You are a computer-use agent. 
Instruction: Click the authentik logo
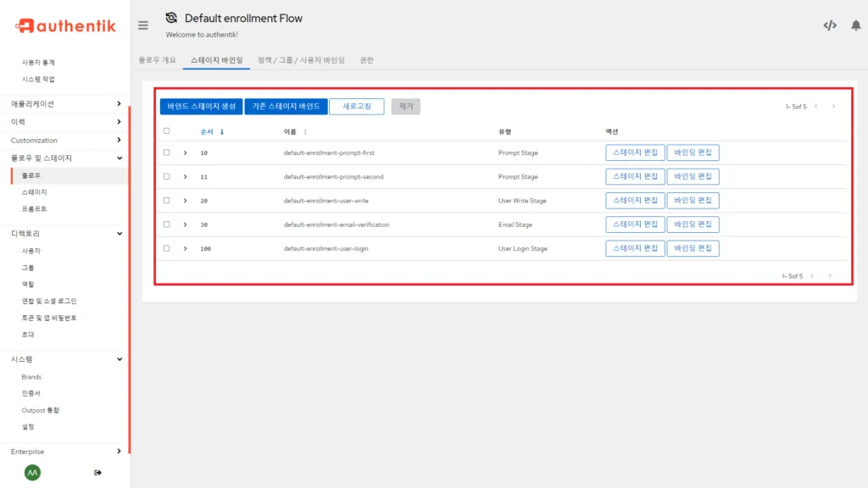pos(65,25)
